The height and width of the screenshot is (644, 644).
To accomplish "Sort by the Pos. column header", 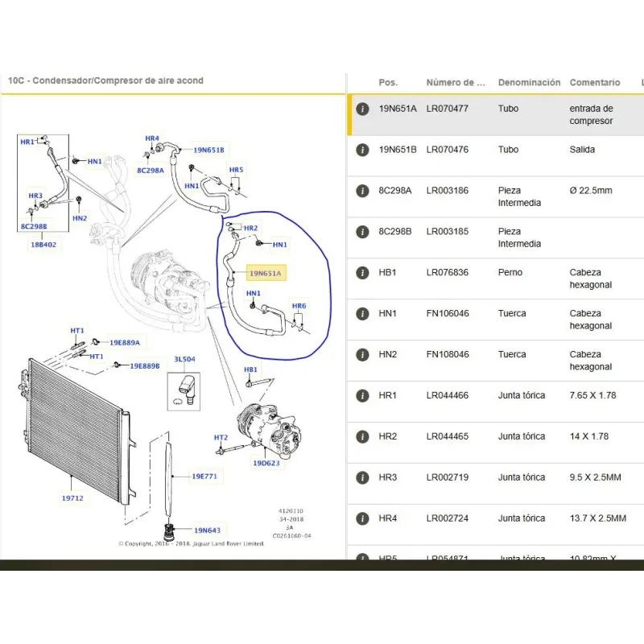I will pos(388,83).
